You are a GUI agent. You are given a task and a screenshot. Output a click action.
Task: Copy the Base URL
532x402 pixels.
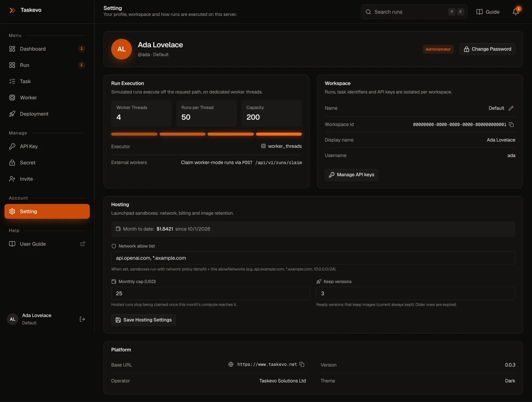(x=302, y=364)
